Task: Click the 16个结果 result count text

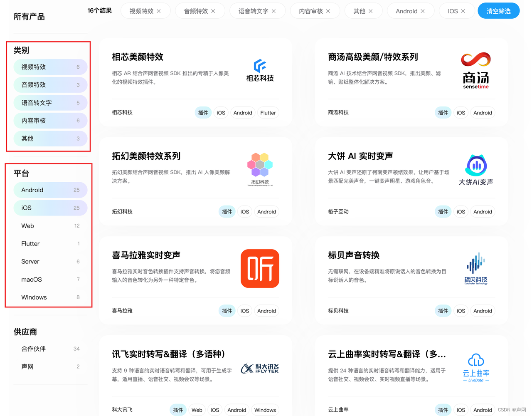Action: pos(100,10)
